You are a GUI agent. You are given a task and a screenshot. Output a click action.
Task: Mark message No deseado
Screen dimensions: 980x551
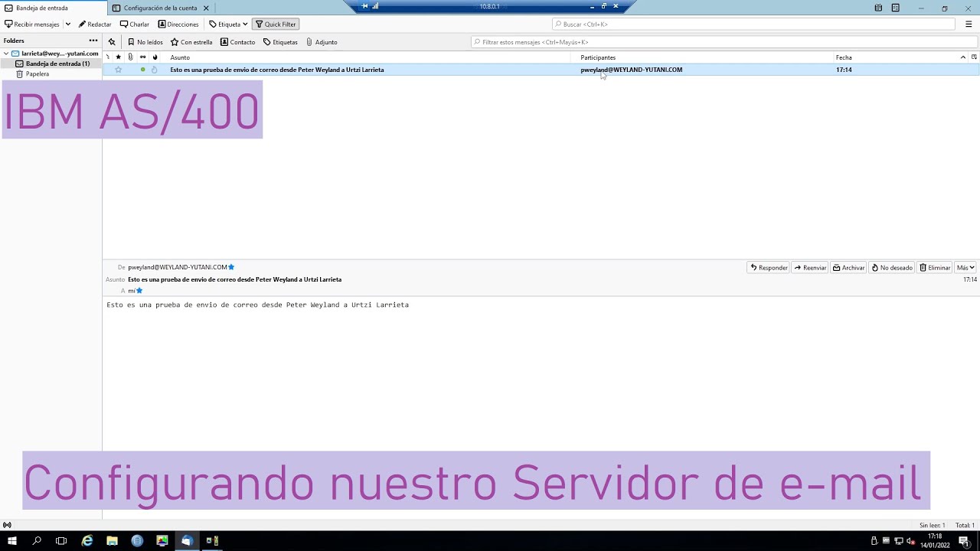click(892, 267)
